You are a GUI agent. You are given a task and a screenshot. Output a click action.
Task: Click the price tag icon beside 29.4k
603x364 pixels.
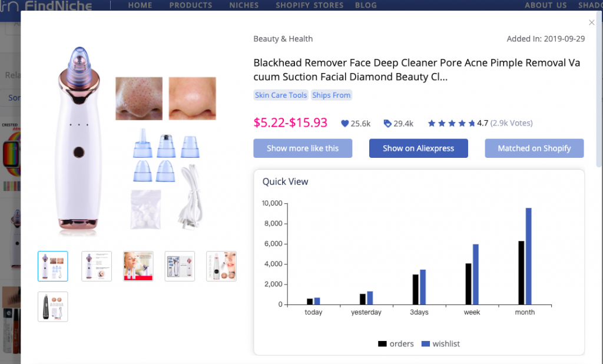(387, 124)
